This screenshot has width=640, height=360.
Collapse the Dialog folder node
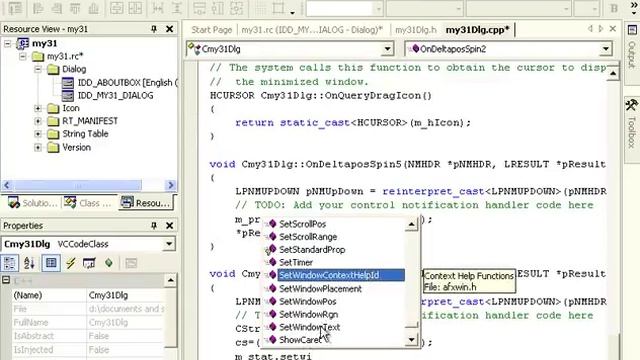[38, 69]
